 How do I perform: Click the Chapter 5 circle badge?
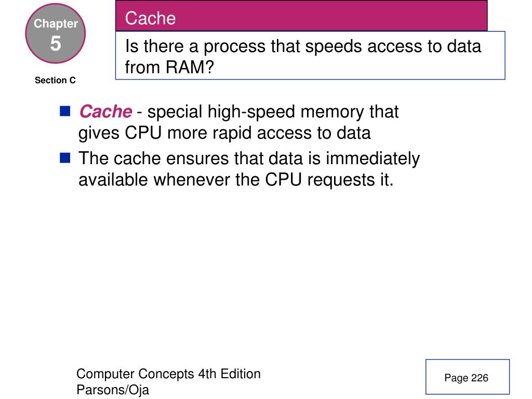(x=55, y=33)
